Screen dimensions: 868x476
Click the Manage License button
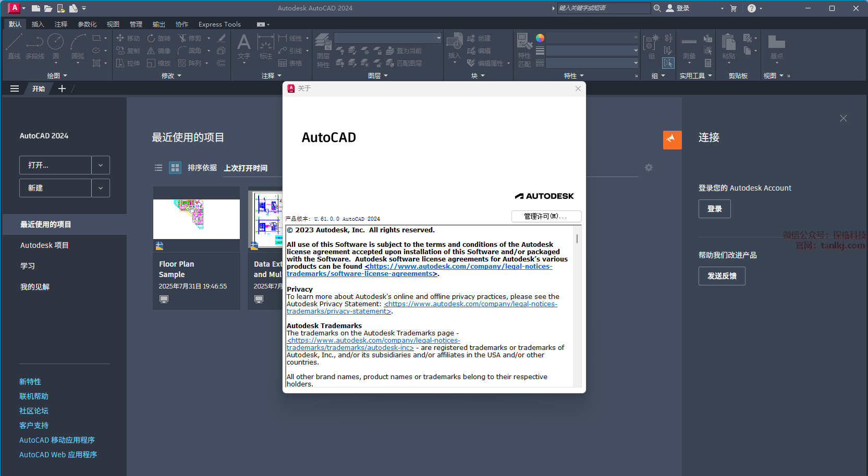click(x=546, y=216)
